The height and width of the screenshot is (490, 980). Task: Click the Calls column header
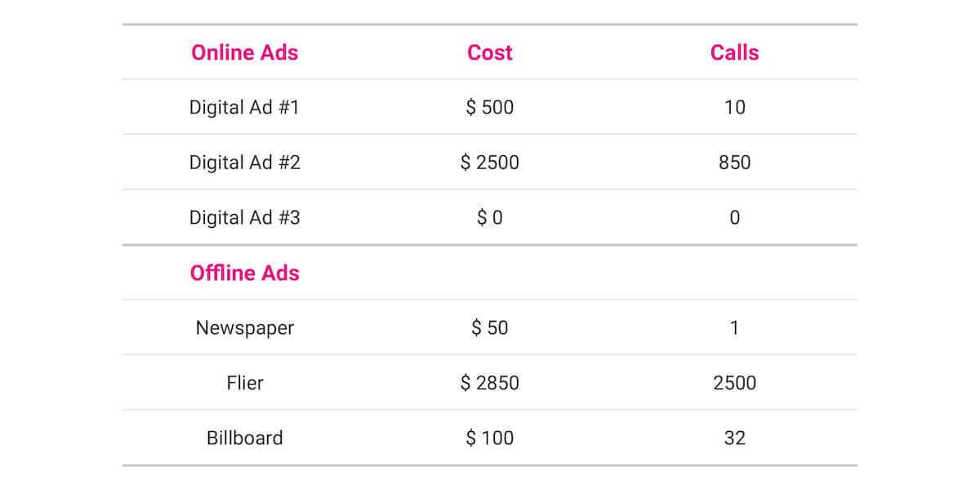734,52
